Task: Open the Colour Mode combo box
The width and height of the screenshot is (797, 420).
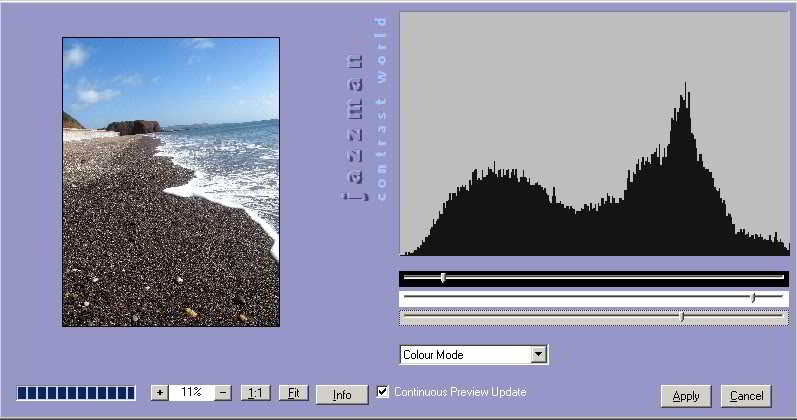Action: pyautogui.click(x=464, y=354)
